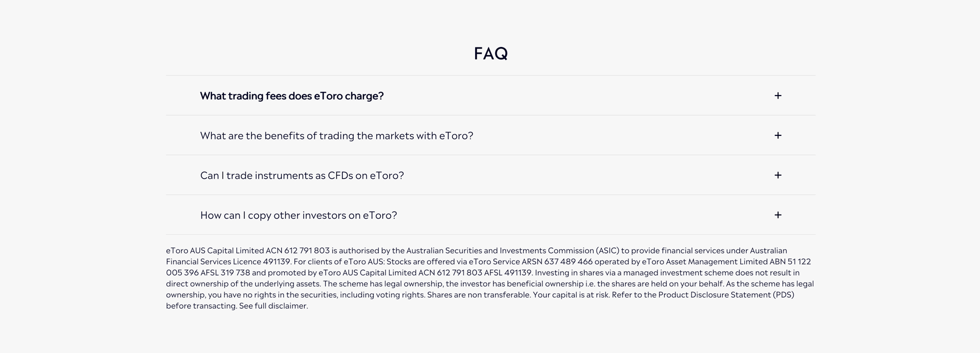The image size is (980, 353).
Task: Click plus icon beside copy other investors question
Action: click(777, 215)
